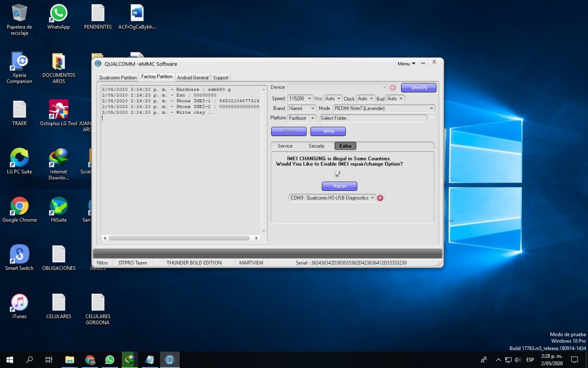Click the Select Folder input field
This screenshot has width=588, height=368.
[373, 118]
